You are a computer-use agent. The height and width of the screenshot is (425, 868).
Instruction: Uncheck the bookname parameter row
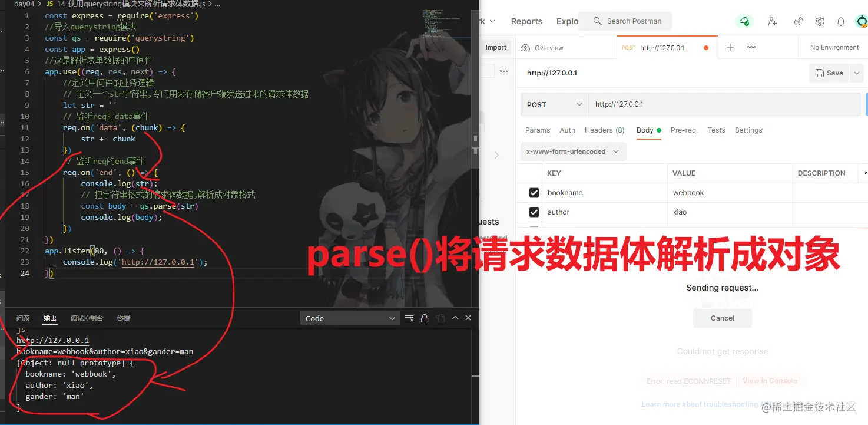click(x=534, y=192)
